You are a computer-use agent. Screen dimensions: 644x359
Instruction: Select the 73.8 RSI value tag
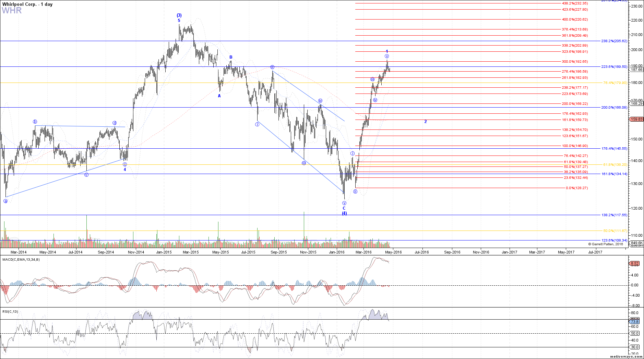pyautogui.click(x=634, y=322)
